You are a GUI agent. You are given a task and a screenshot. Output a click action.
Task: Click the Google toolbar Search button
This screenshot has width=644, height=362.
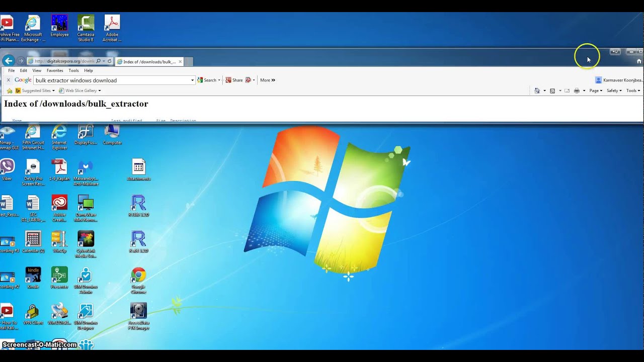(x=207, y=80)
